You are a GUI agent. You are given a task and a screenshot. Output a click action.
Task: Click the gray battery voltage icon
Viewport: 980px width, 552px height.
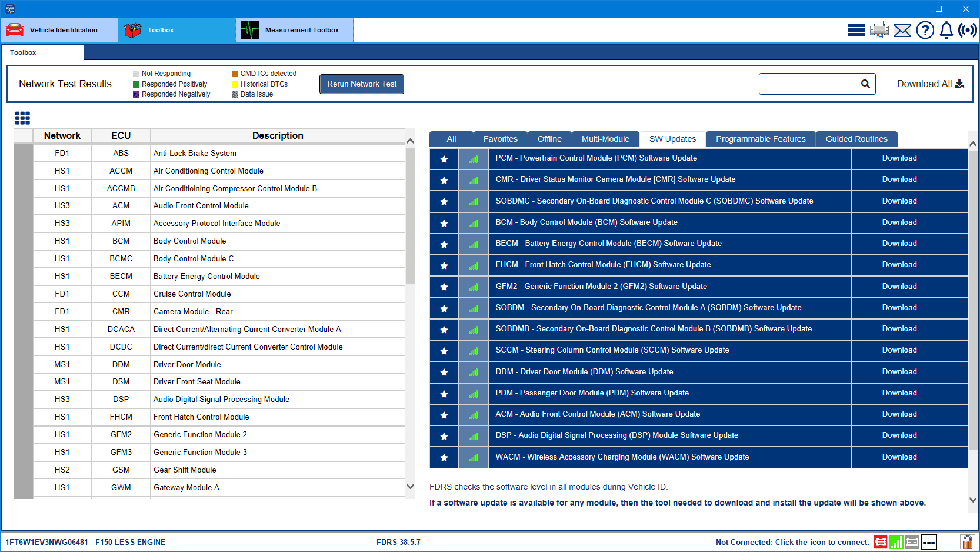pyautogui.click(x=912, y=542)
